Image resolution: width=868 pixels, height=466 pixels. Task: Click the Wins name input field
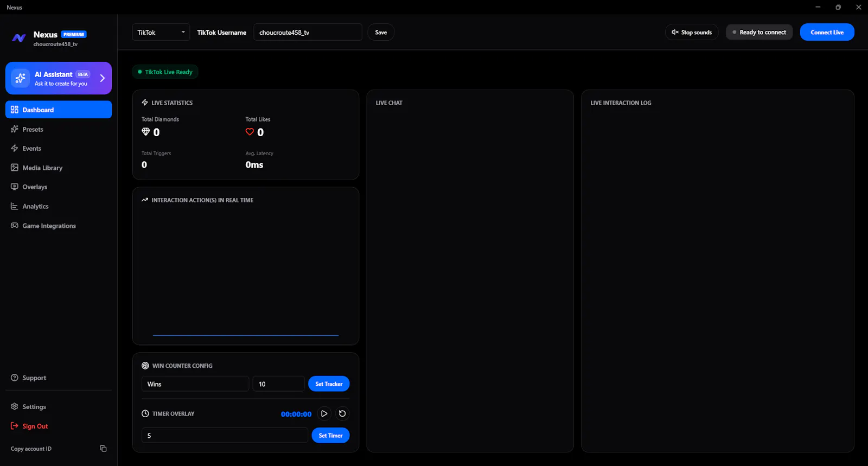coord(195,384)
